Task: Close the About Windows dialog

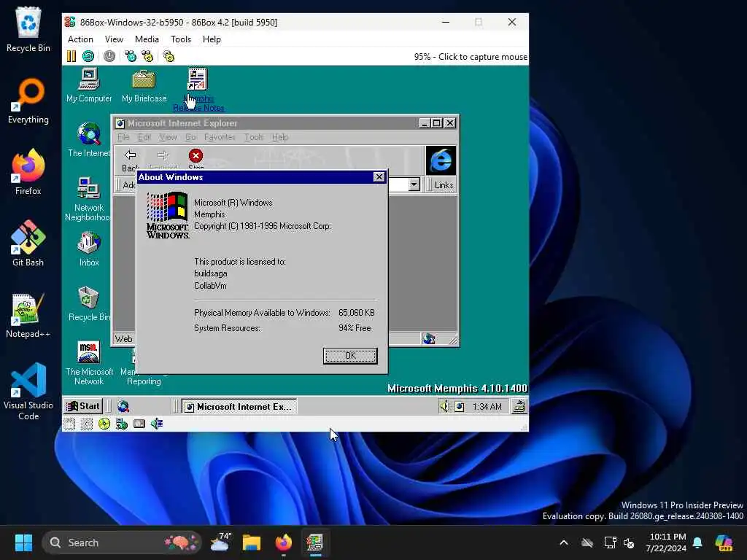Action: click(x=379, y=177)
